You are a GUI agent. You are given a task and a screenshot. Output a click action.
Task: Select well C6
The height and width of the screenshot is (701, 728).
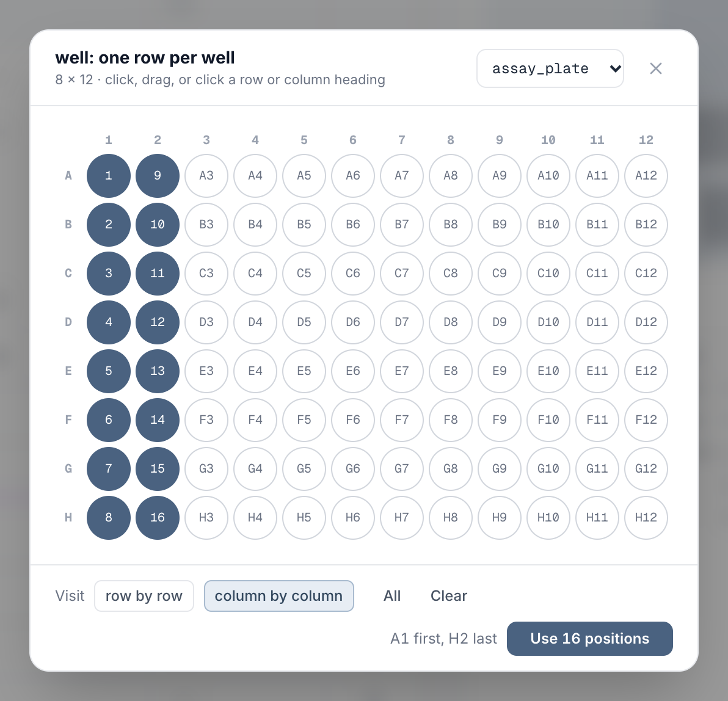point(353,274)
